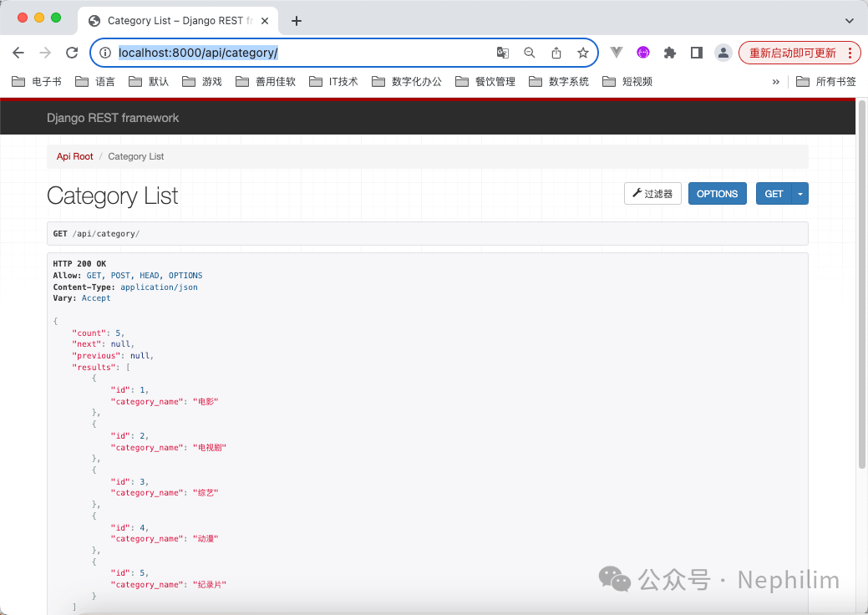Image resolution: width=868 pixels, height=615 pixels.
Task: Click the forward navigation arrow
Action: point(45,53)
